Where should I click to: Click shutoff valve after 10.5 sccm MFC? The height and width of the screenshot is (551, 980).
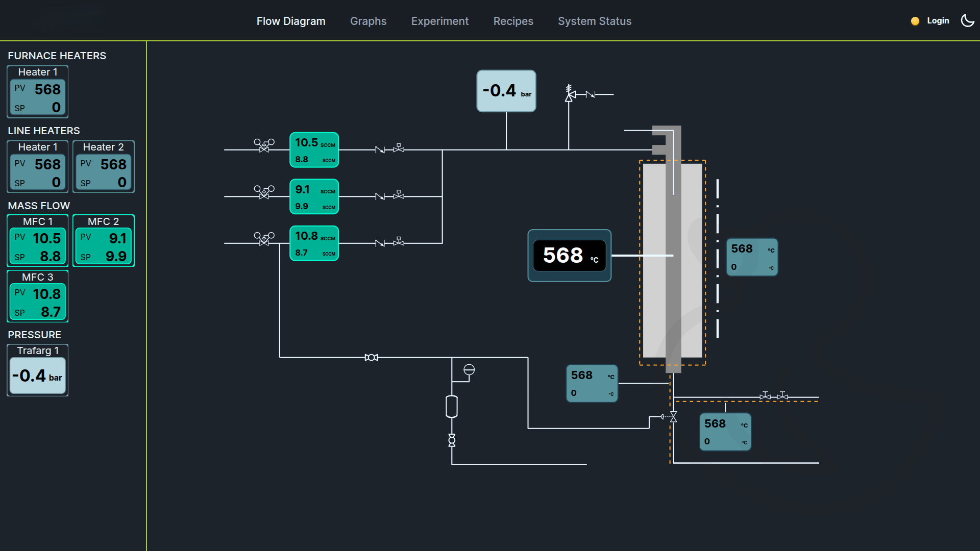(399, 148)
